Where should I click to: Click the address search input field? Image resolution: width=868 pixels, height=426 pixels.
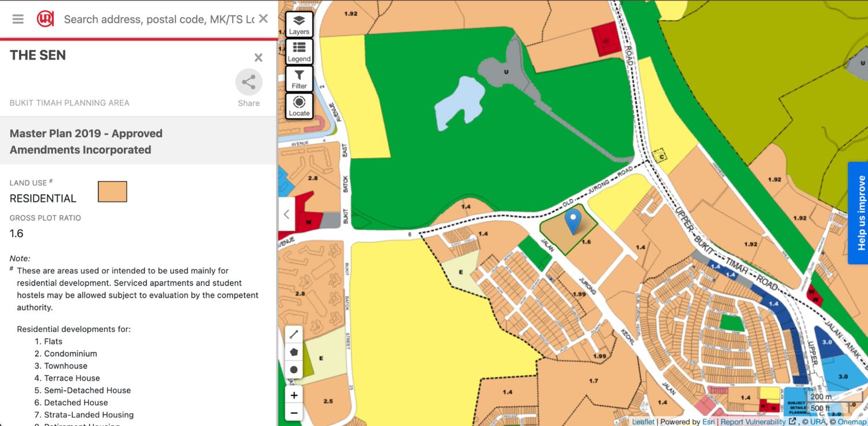point(159,20)
